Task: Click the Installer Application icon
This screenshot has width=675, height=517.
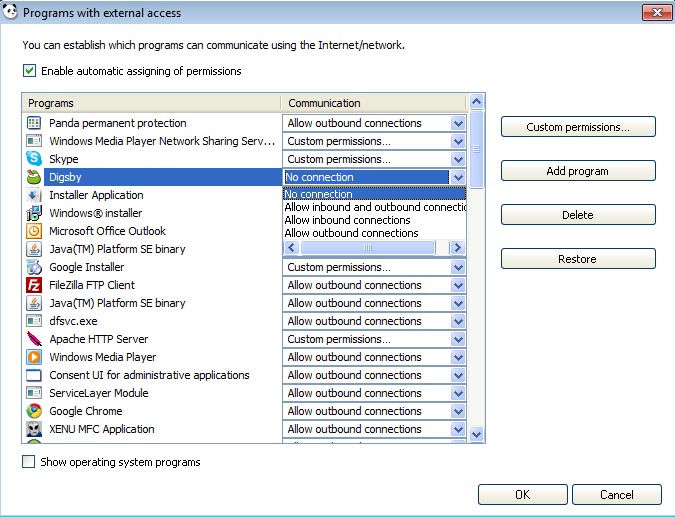Action: click(34, 195)
